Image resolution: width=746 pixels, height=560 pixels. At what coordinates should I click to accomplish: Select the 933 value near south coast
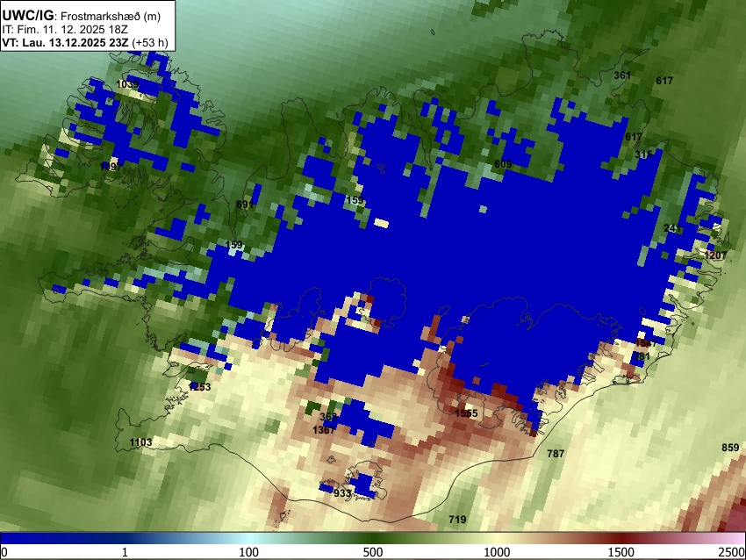pyautogui.click(x=342, y=493)
